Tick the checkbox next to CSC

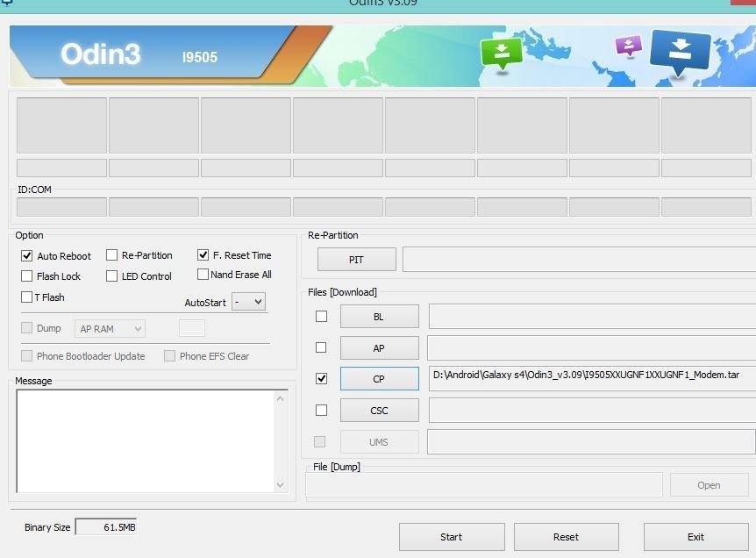321,410
